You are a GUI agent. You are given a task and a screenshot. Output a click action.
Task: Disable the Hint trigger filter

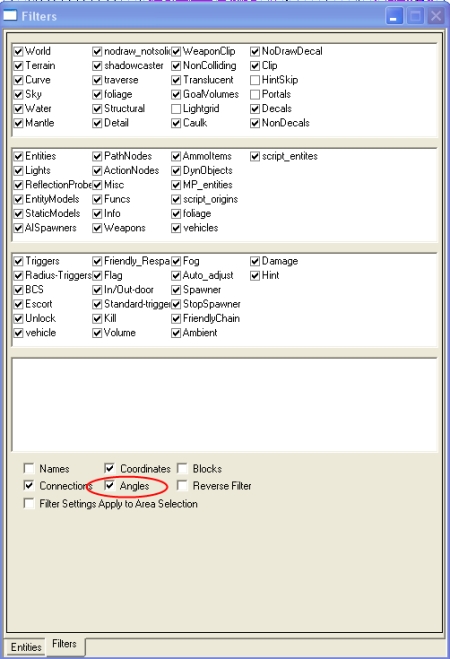click(255, 276)
